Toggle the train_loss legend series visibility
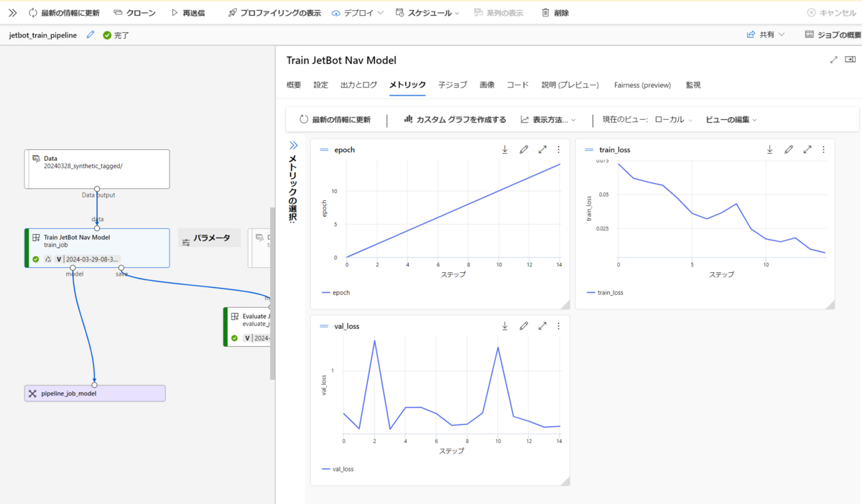Image resolution: width=862 pixels, height=504 pixels. pos(605,293)
